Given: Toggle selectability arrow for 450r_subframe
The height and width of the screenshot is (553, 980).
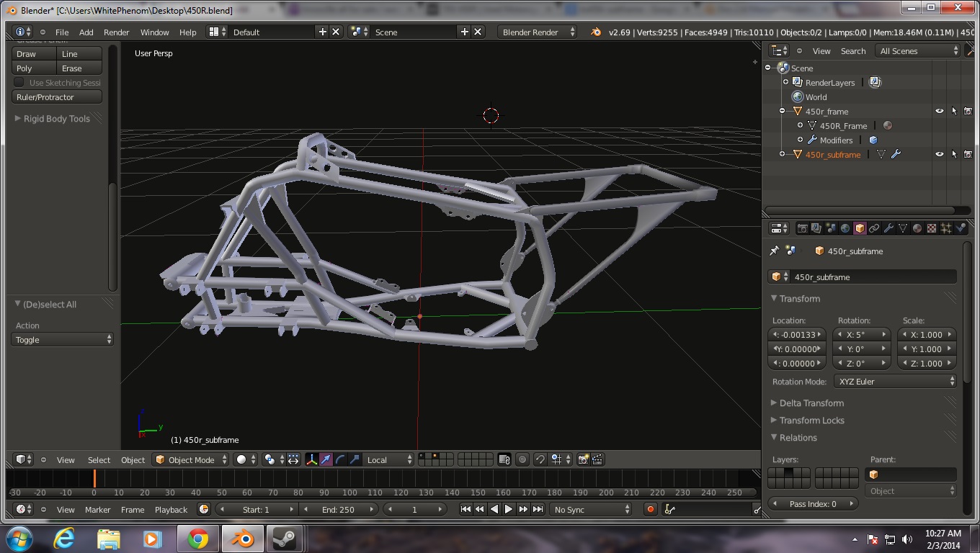Looking at the screenshot, I should 954,154.
